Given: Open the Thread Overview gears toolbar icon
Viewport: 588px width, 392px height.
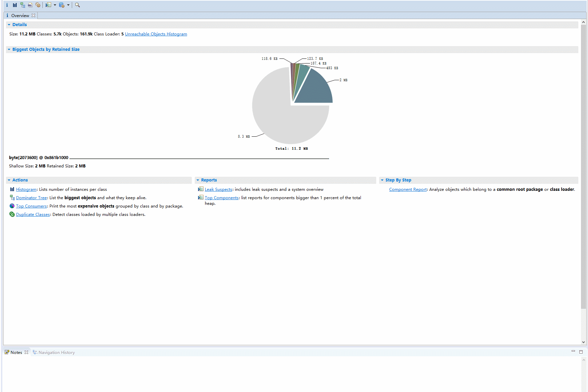Looking at the screenshot, I should tap(38, 5).
